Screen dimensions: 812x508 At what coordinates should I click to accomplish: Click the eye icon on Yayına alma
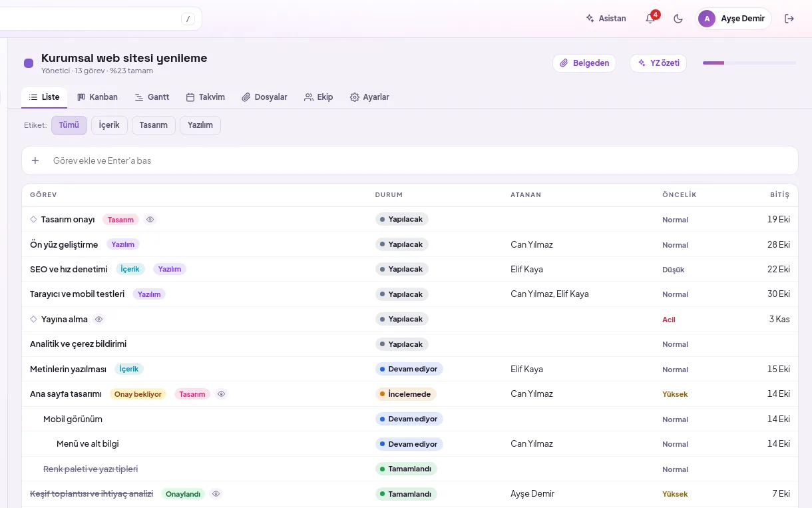tap(99, 320)
